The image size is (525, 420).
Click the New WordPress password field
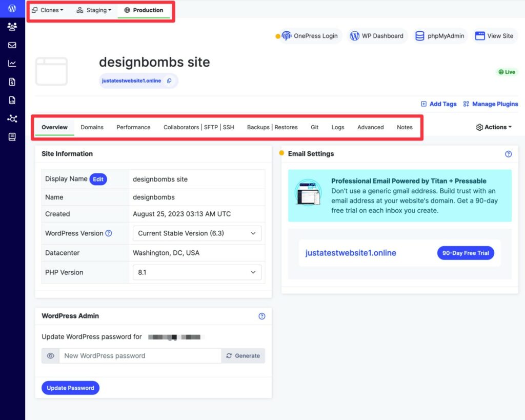point(139,356)
